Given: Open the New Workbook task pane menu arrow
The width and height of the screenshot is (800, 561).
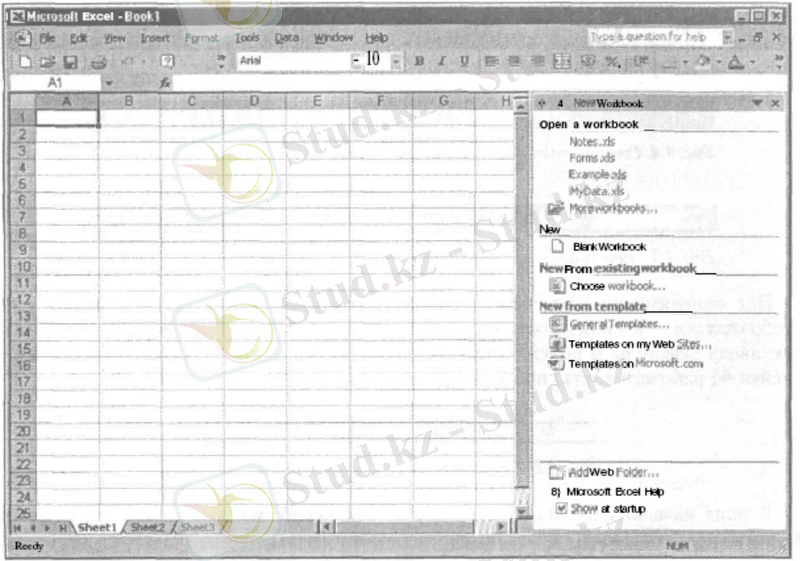Looking at the screenshot, I should pyautogui.click(x=758, y=103).
